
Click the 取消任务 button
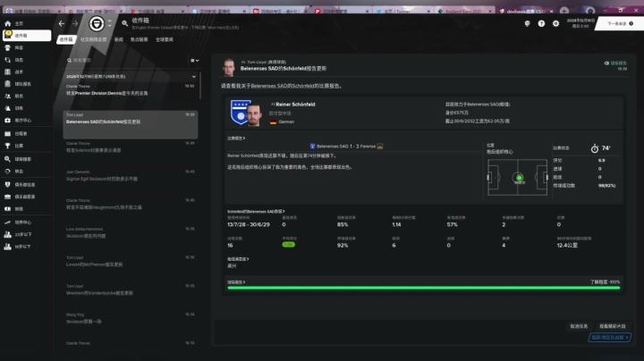pyautogui.click(x=579, y=326)
